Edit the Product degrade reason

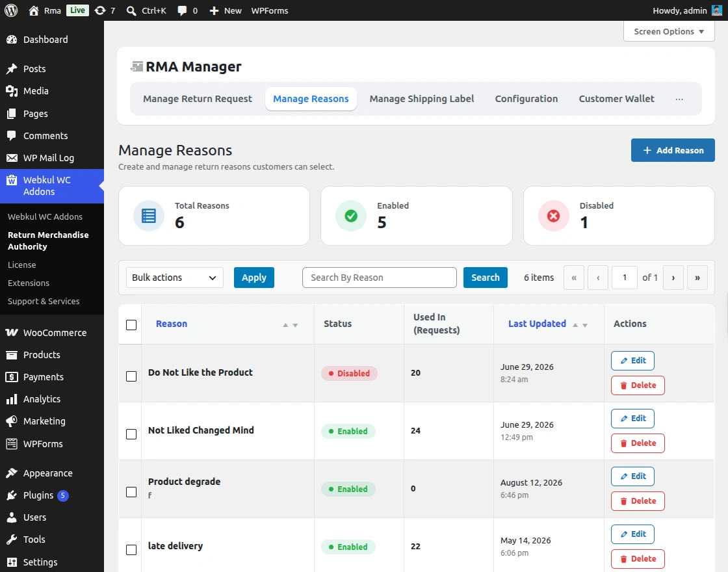[x=632, y=476]
